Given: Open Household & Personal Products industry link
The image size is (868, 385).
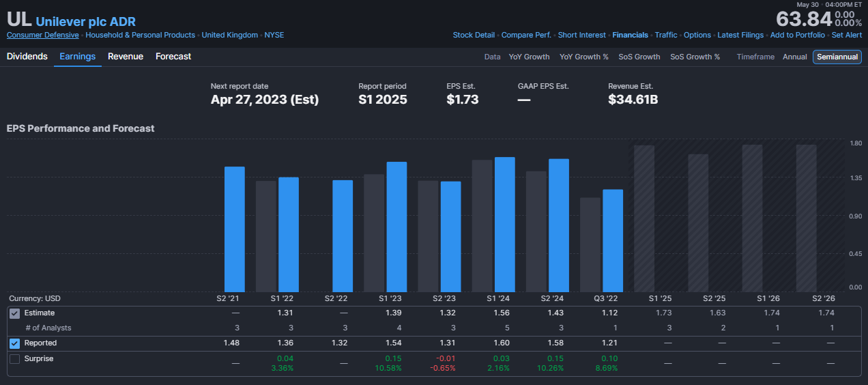Looking at the screenshot, I should pyautogui.click(x=140, y=35).
